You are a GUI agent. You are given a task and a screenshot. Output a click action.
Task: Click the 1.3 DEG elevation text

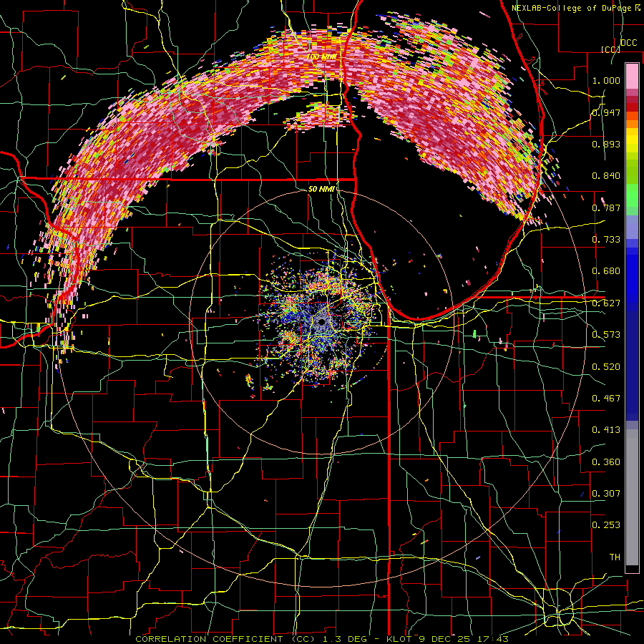343,639
